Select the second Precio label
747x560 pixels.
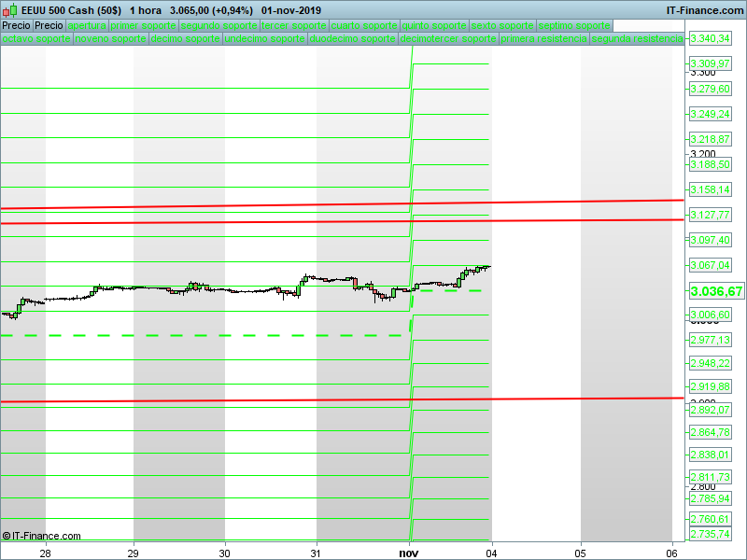coord(49,26)
